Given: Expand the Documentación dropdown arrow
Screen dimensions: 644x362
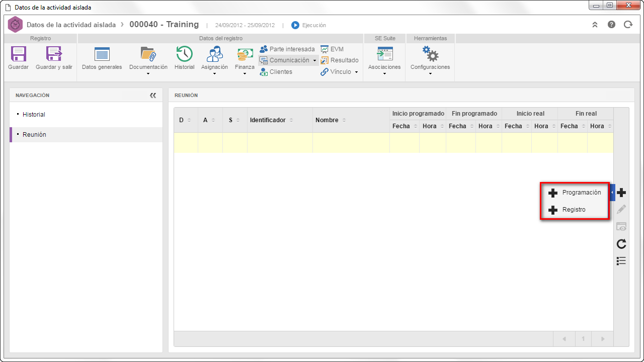Looking at the screenshot, I should click(148, 74).
